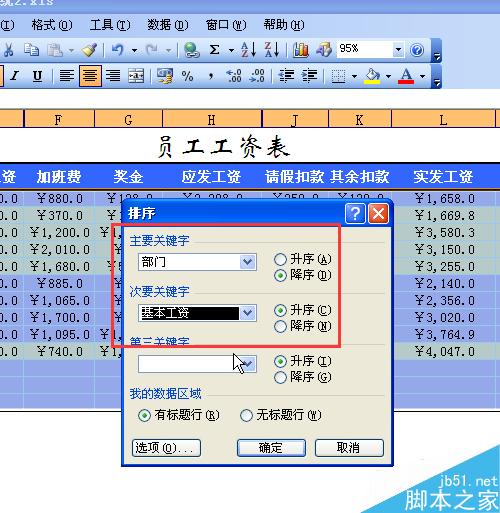Click Sort dialog help question button
Viewport: 500px width, 513px height.
[355, 213]
